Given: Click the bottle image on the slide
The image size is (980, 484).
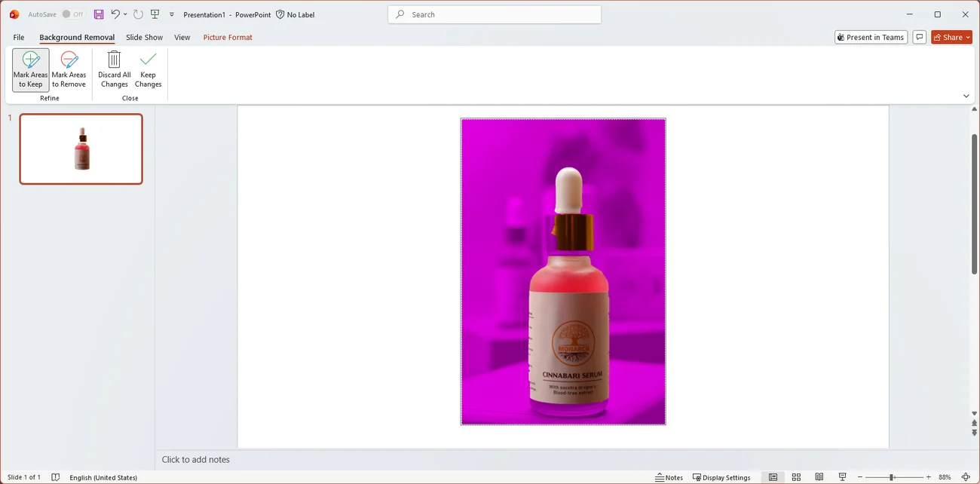Looking at the screenshot, I should point(563,271).
